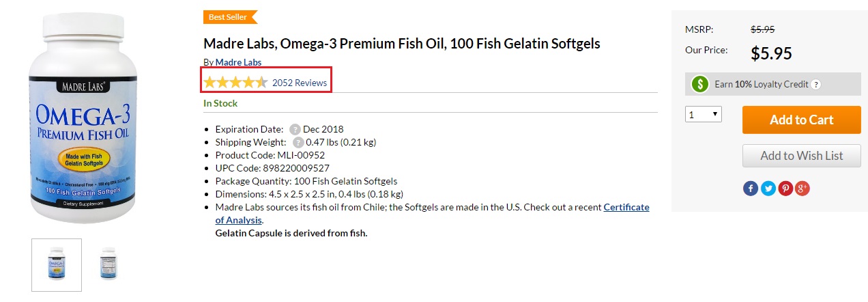Click the product title heading
868x302 pixels.
point(401,44)
